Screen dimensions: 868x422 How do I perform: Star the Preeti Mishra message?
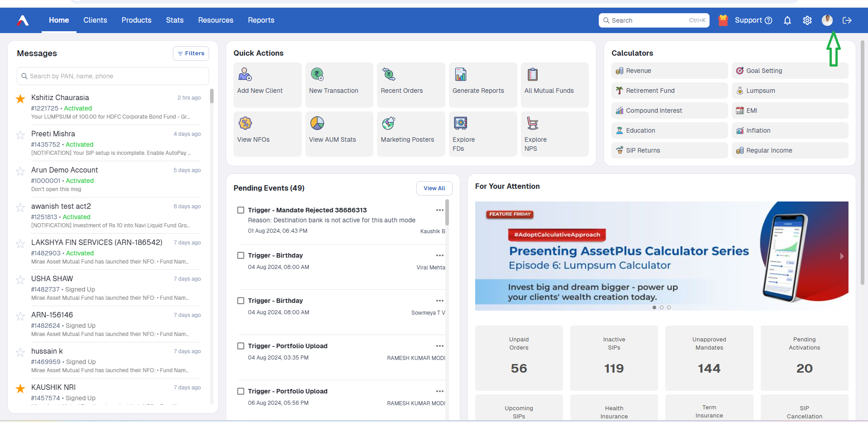tap(20, 135)
